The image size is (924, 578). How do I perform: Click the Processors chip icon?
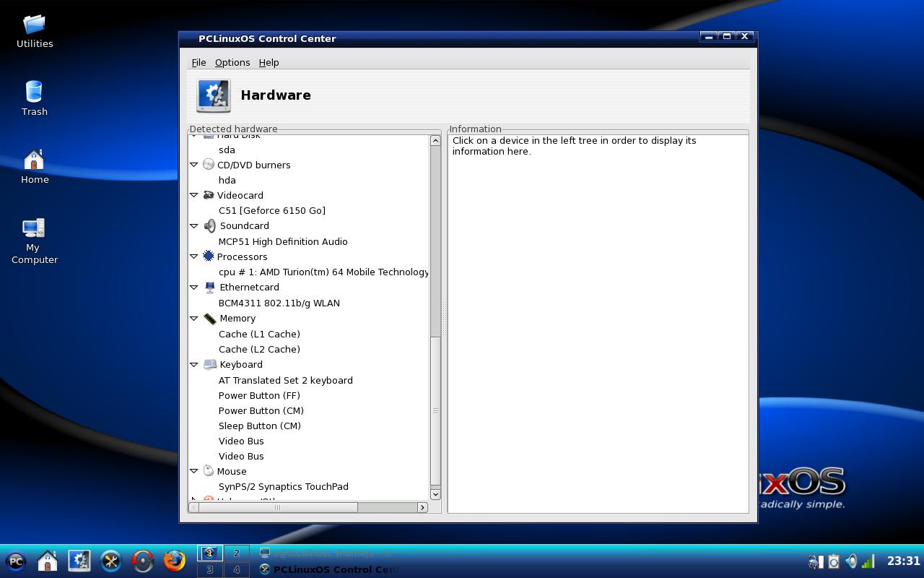pyautogui.click(x=209, y=256)
